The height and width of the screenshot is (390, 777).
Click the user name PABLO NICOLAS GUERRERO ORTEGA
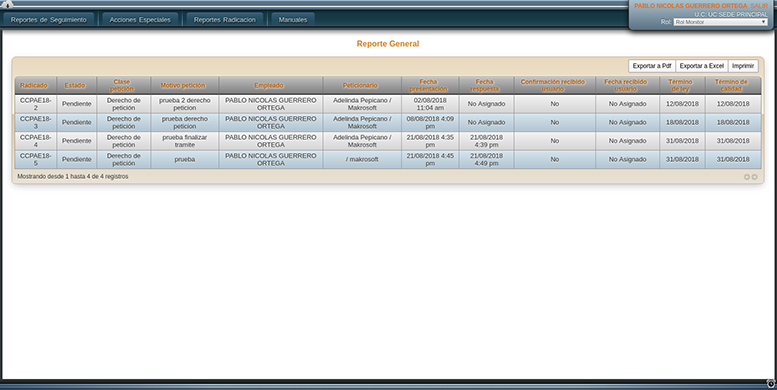[x=690, y=6]
